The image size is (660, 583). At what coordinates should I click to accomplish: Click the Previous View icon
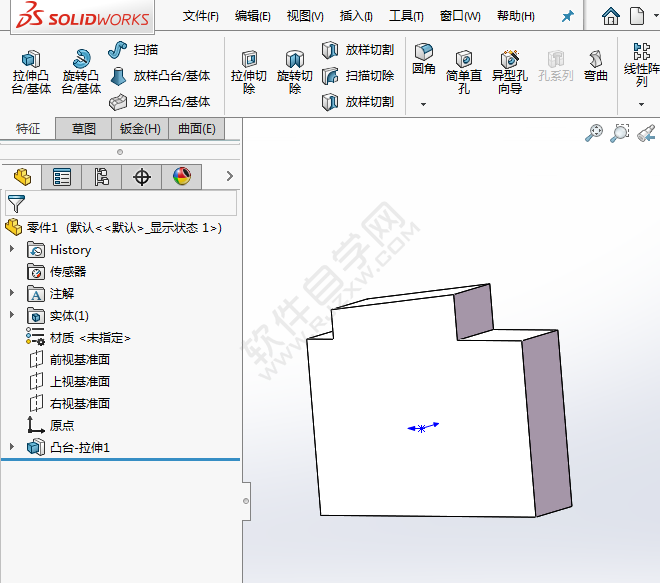646,133
